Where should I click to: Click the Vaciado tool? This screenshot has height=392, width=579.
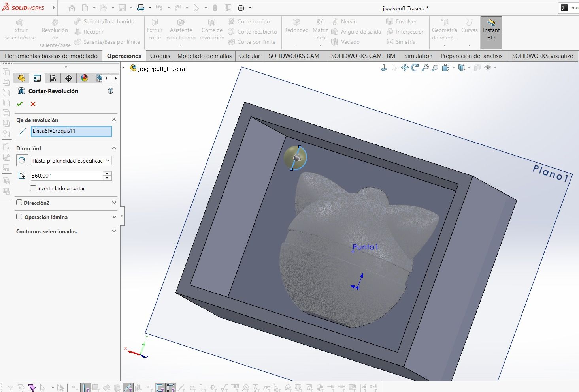(x=345, y=42)
